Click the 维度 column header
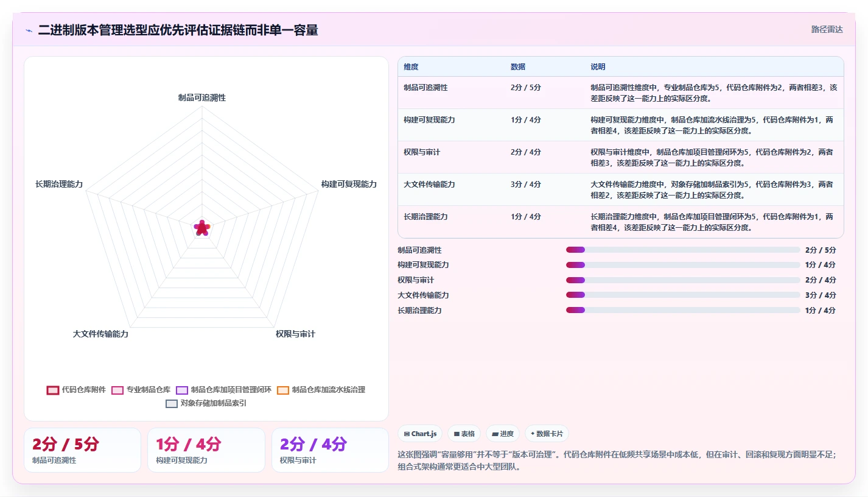 point(411,67)
